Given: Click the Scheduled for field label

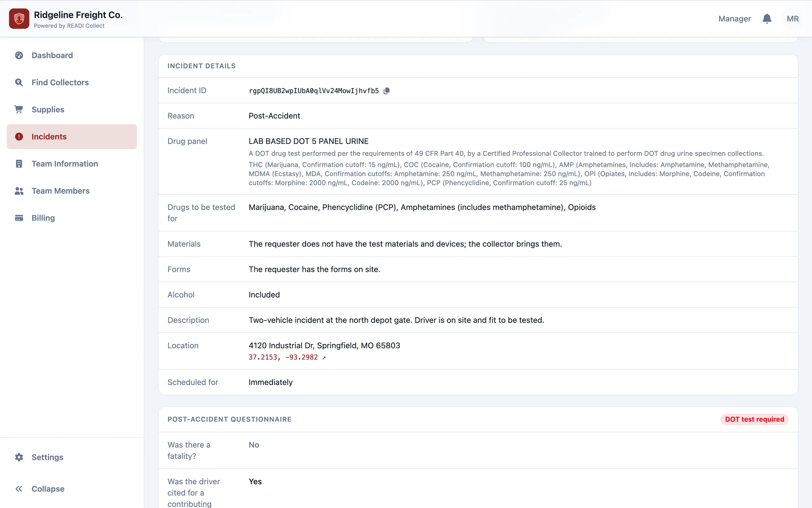Looking at the screenshot, I should (x=193, y=382).
